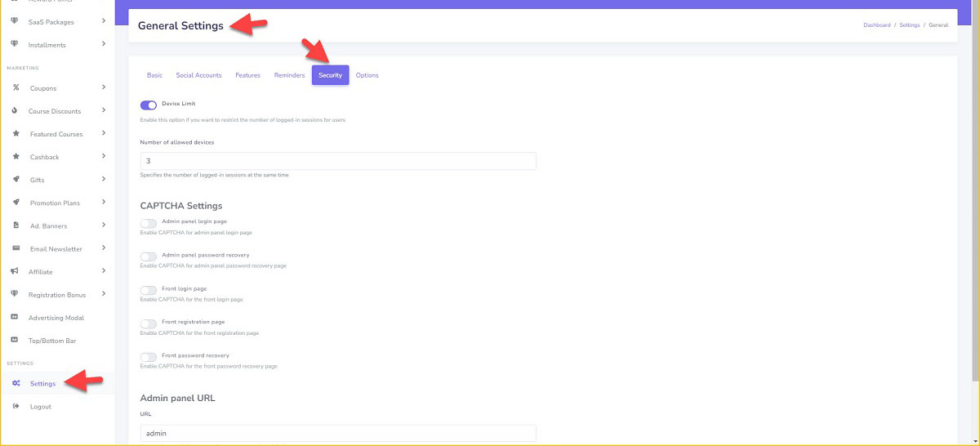Enable CAPTCHA for Admin panel login page

pyautogui.click(x=149, y=223)
